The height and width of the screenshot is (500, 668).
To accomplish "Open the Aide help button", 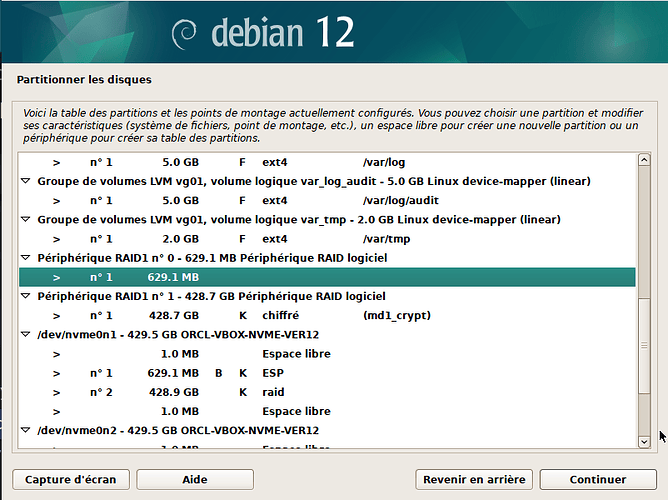I will click(195, 480).
